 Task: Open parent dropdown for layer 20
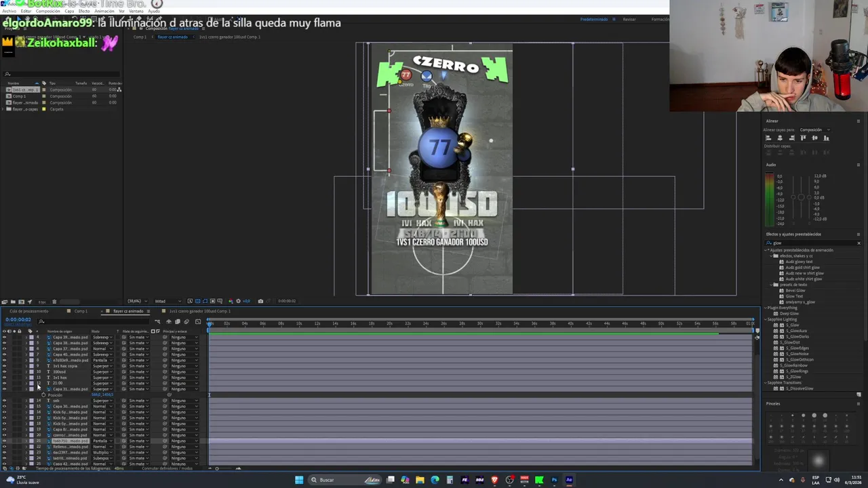tap(184, 435)
